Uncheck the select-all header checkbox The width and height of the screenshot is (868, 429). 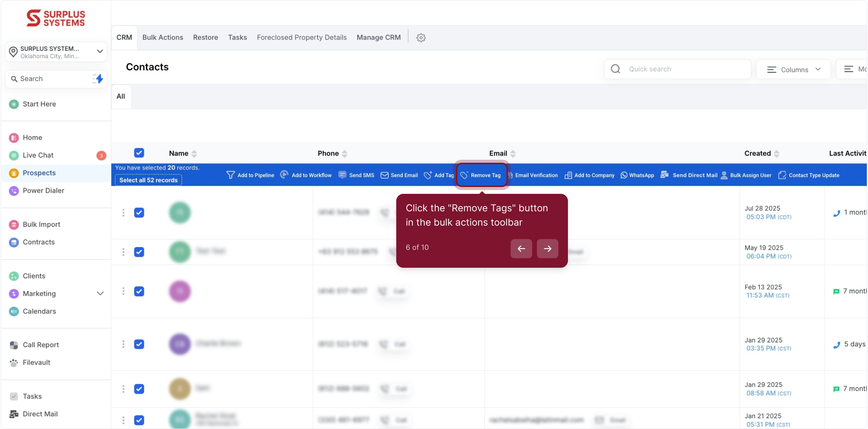(x=139, y=153)
